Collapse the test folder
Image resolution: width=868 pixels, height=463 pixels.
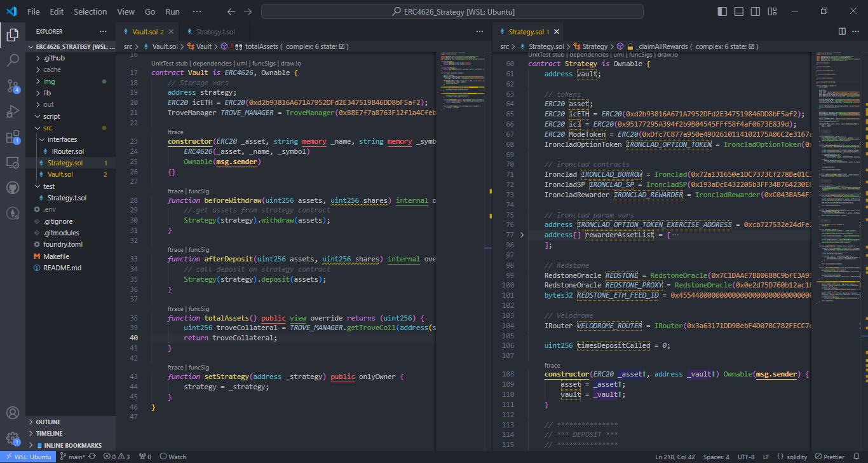(71, 186)
